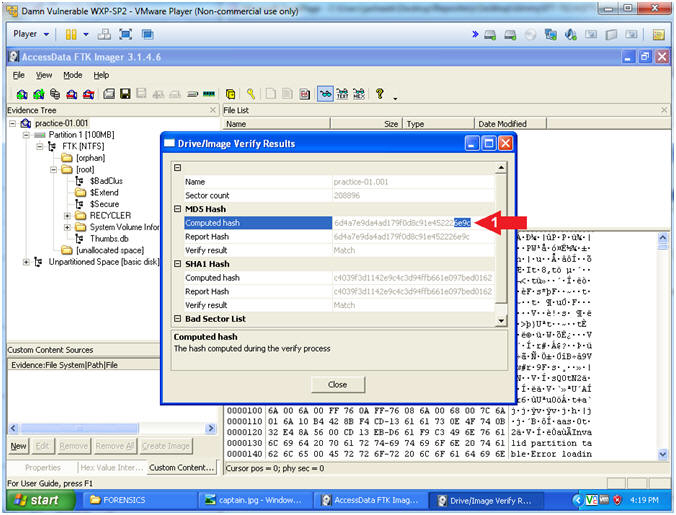Image resolution: width=676 pixels, height=515 pixels.
Task: Open the Player dropdown menu
Action: click(31, 34)
